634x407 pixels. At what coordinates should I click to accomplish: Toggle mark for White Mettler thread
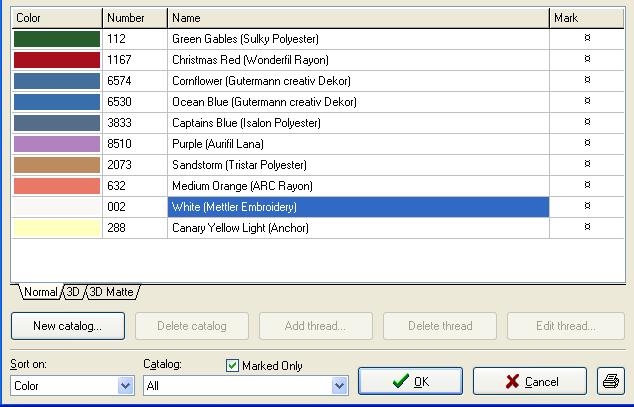click(x=588, y=206)
